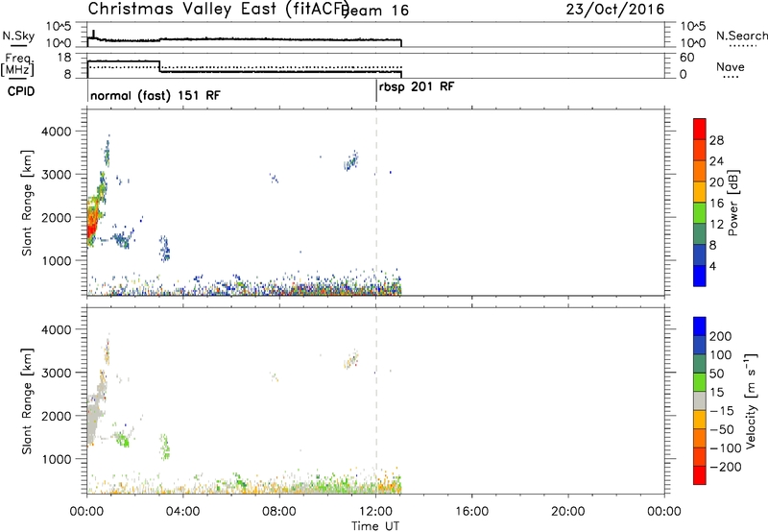Click the '28' Power colorbar tick label
The height and width of the screenshot is (532, 768).
(x=716, y=140)
